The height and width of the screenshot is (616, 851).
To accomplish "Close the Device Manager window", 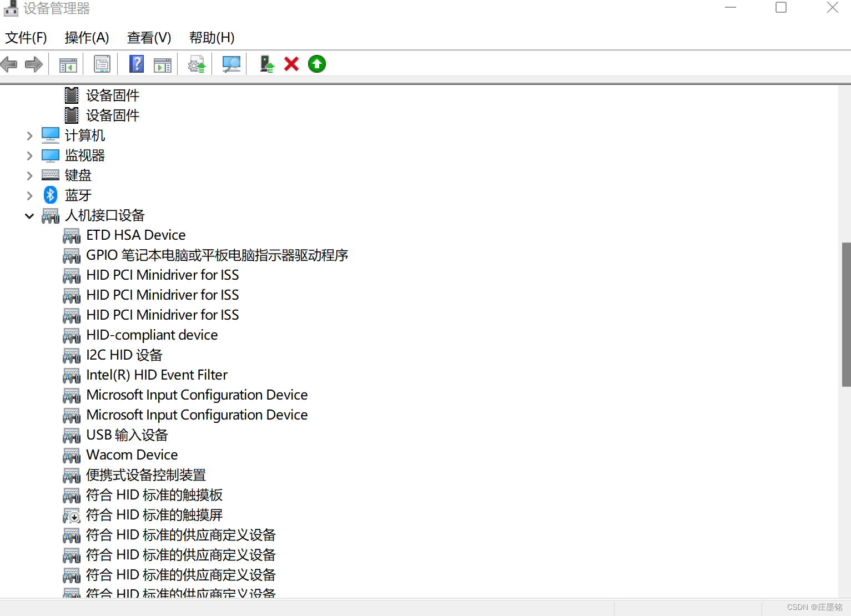I will pos(832,8).
